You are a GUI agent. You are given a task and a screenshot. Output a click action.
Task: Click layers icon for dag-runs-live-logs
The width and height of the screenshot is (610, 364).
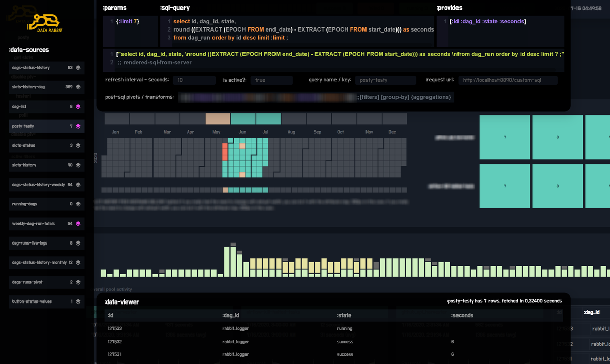[x=78, y=243]
